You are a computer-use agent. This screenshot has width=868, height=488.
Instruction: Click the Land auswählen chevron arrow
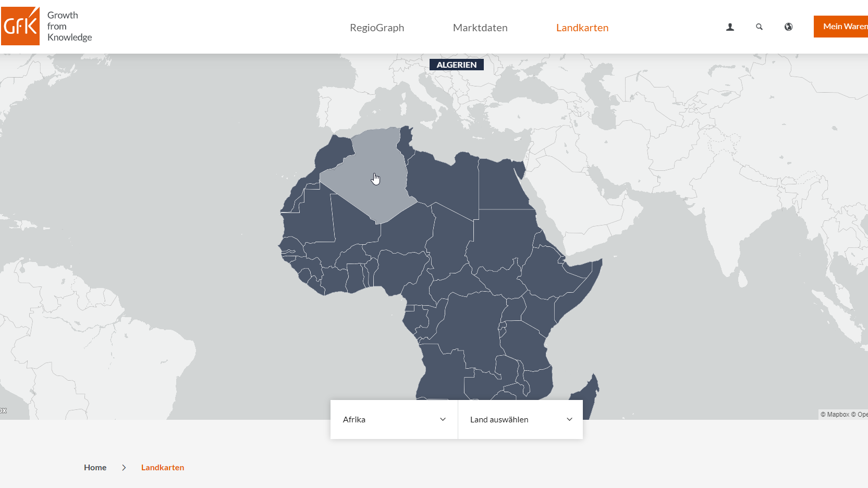569,419
